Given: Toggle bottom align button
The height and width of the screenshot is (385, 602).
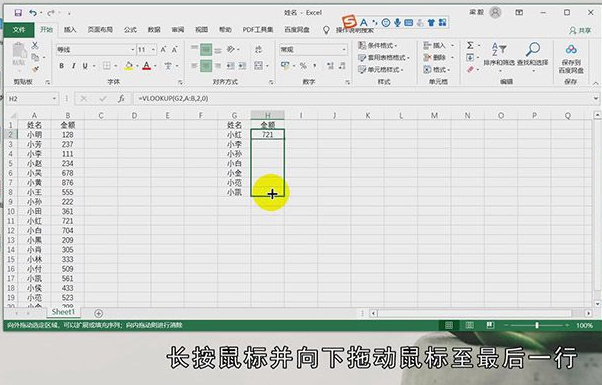Looking at the screenshot, I should 218,50.
